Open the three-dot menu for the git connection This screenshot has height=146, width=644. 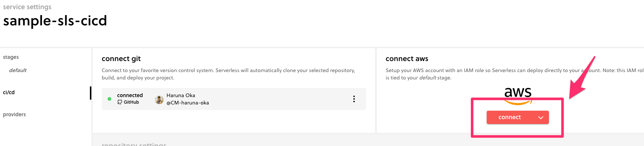(x=354, y=99)
